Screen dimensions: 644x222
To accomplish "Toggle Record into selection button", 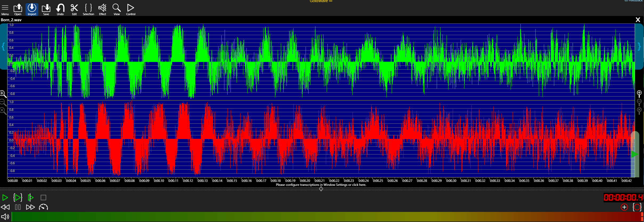I will (637, 207).
